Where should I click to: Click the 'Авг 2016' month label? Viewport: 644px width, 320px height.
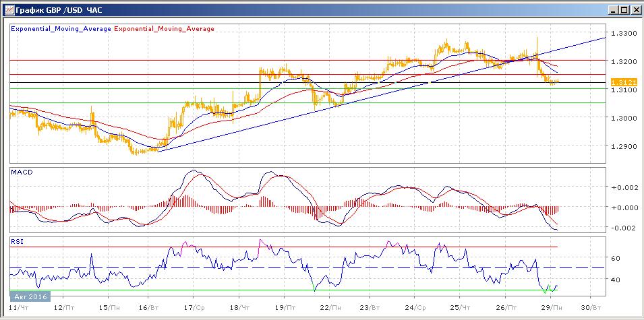[x=29, y=296]
